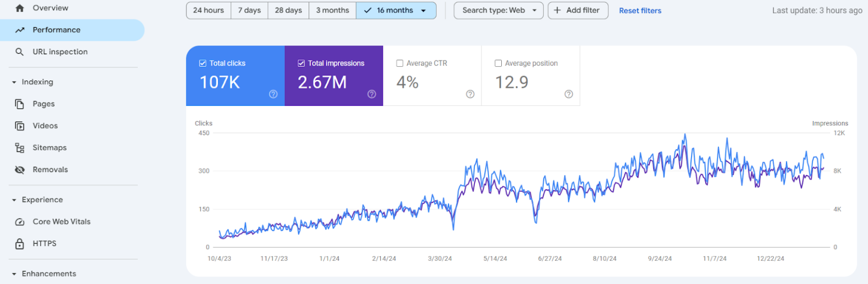Open the Videos icon in sidebar
This screenshot has height=284, width=868.
tap(20, 126)
